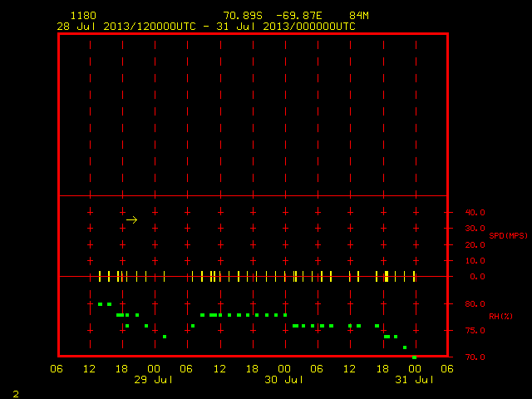Screen dimensions: 532x399
Task: Click the 0.0 speed scale value
Action: click(x=477, y=277)
